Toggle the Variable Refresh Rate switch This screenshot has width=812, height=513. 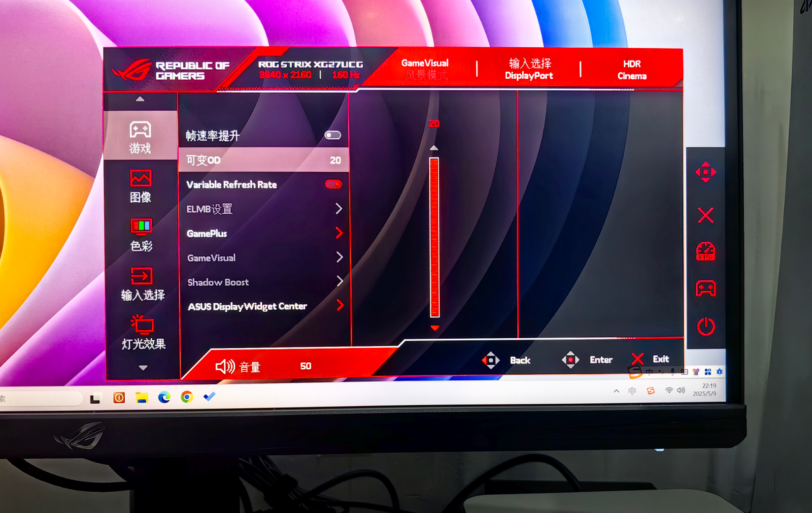click(x=334, y=184)
